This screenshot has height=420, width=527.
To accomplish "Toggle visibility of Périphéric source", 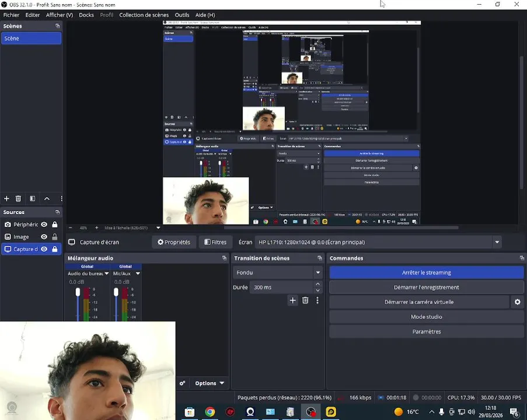I will click(44, 225).
